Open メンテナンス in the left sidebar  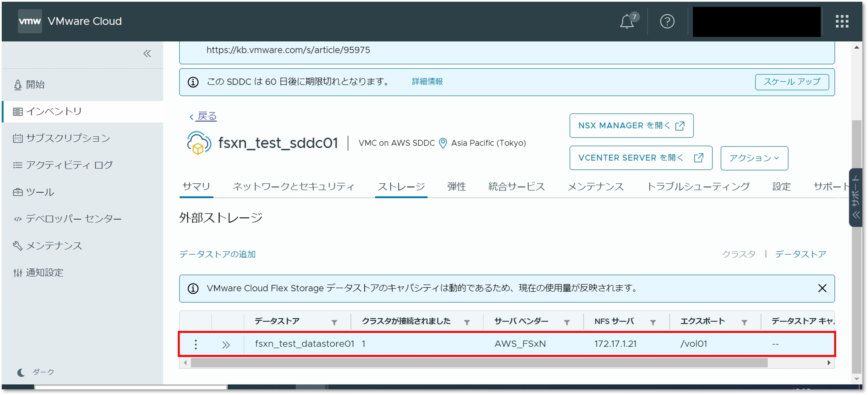(48, 246)
